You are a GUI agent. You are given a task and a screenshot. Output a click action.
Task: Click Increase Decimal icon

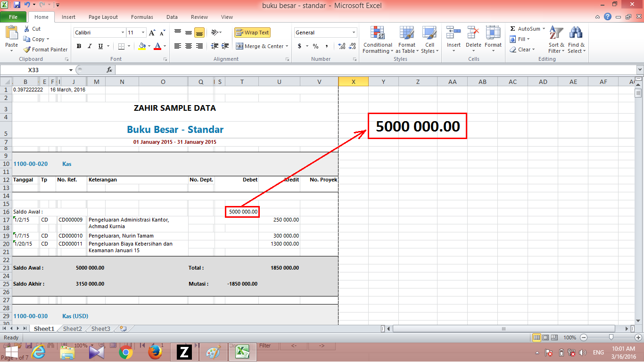click(341, 46)
